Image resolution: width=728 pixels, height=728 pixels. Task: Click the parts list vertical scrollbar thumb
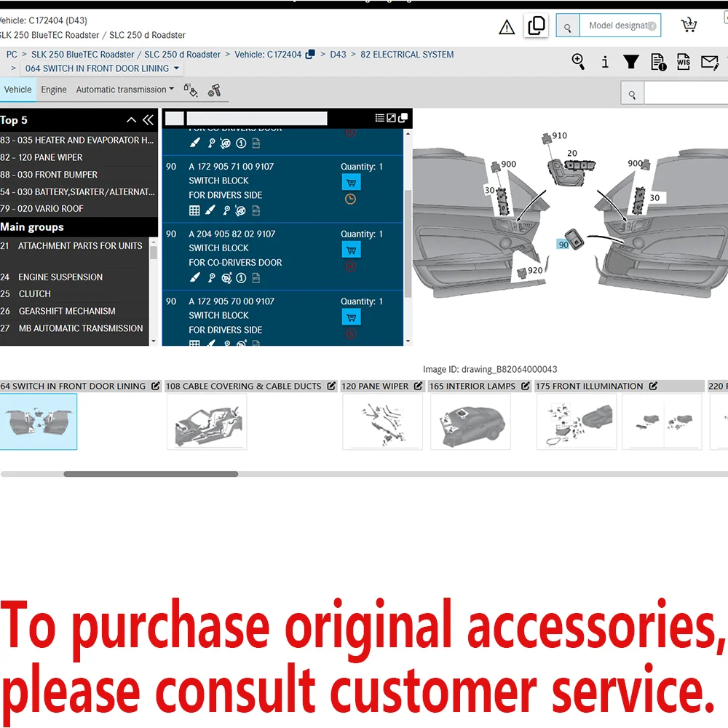click(408, 244)
